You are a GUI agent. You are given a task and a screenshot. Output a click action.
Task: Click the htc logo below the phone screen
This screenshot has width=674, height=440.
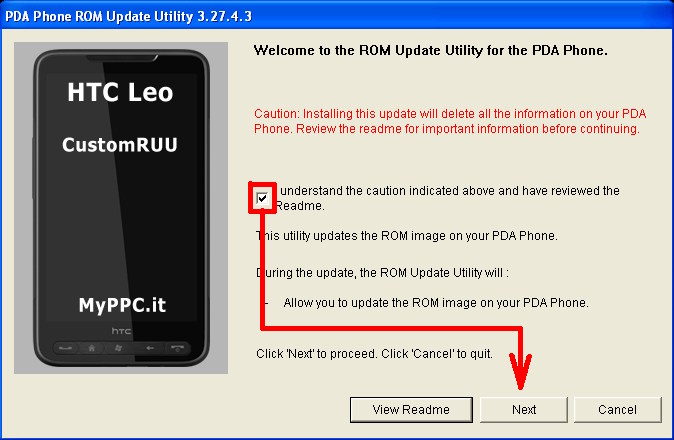[121, 331]
